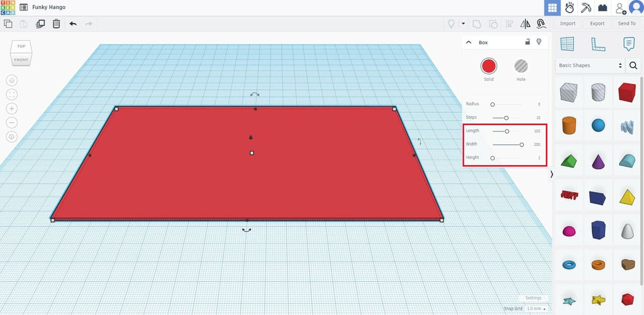Click the Cruise magnet icon

(540, 24)
